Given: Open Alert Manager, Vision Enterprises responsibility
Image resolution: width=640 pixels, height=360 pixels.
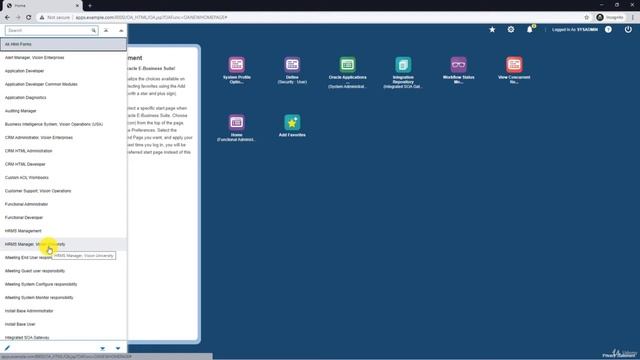Looking at the screenshot, I should (x=63, y=58).
